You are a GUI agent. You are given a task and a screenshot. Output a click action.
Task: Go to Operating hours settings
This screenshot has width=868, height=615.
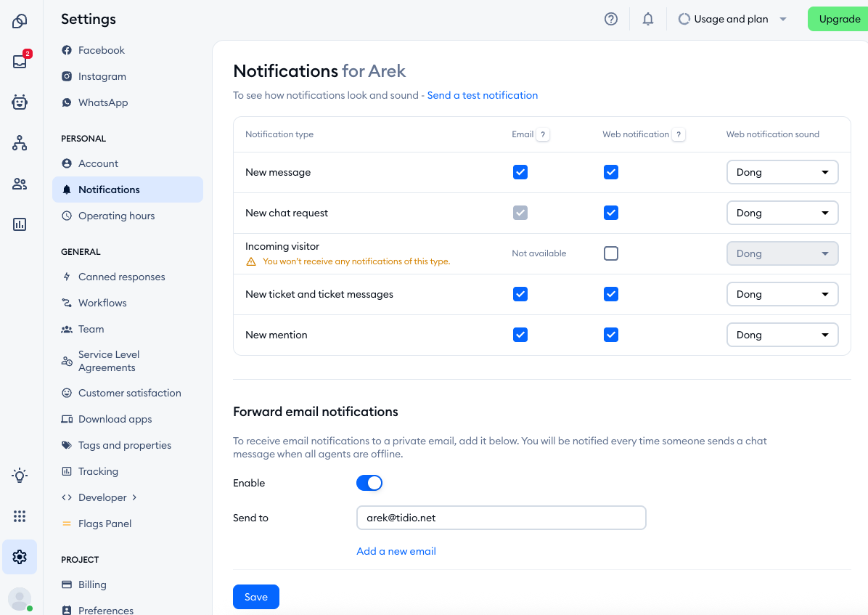click(x=116, y=216)
